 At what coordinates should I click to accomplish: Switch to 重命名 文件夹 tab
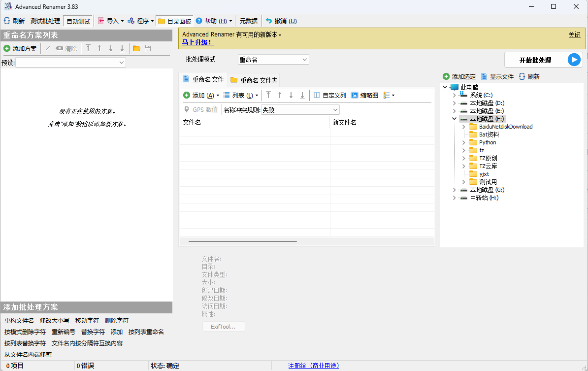click(x=254, y=80)
